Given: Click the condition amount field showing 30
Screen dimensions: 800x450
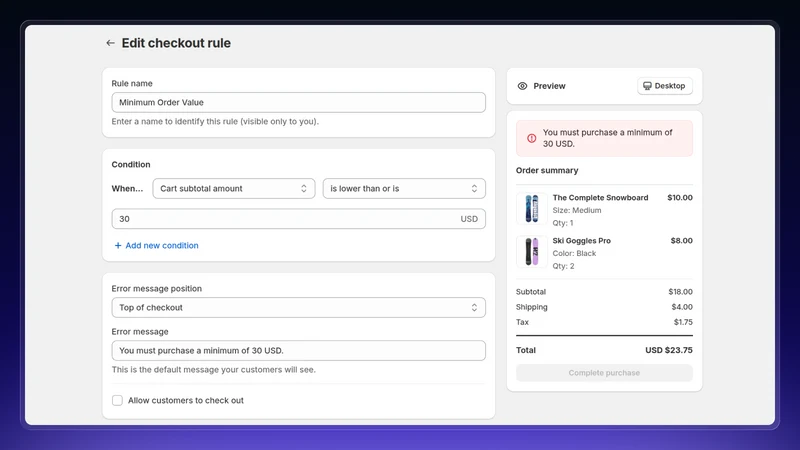Looking at the screenshot, I should point(298,219).
